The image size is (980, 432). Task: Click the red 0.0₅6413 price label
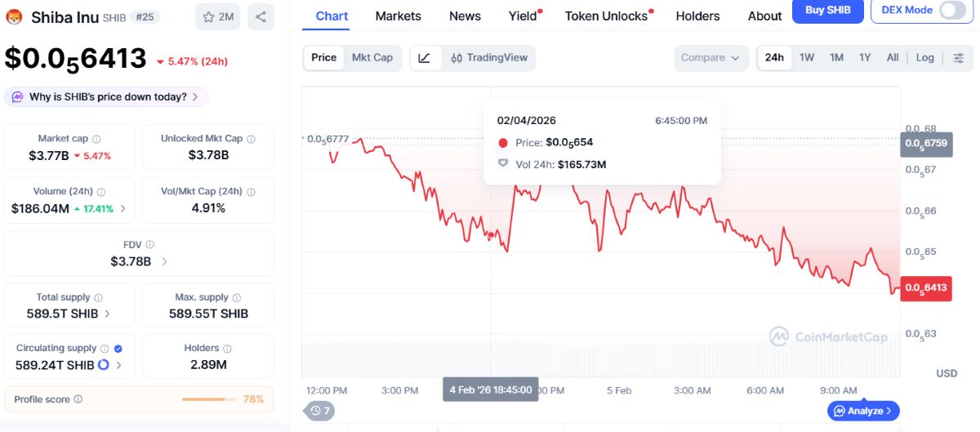click(926, 287)
